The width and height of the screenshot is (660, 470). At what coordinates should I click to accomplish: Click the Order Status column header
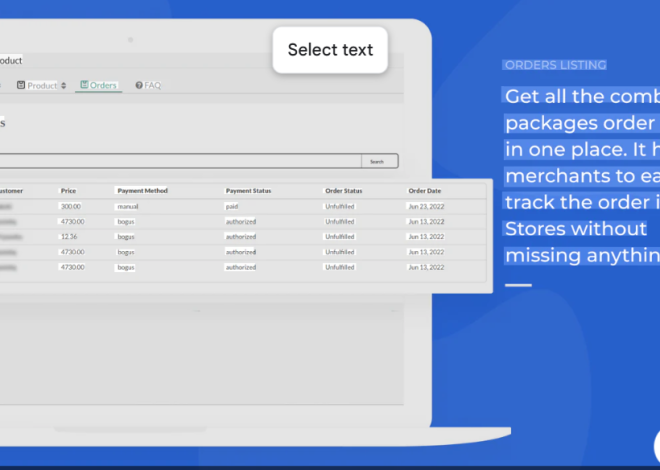point(343,191)
